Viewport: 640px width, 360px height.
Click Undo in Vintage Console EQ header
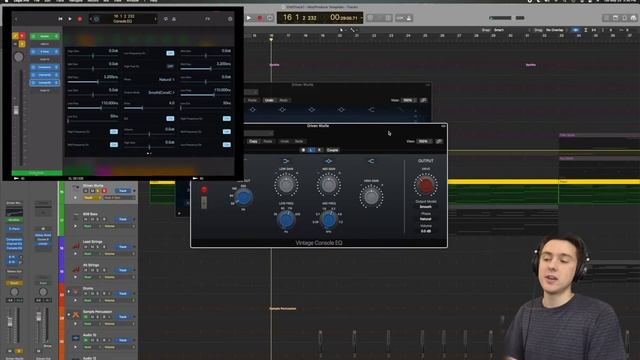284,141
